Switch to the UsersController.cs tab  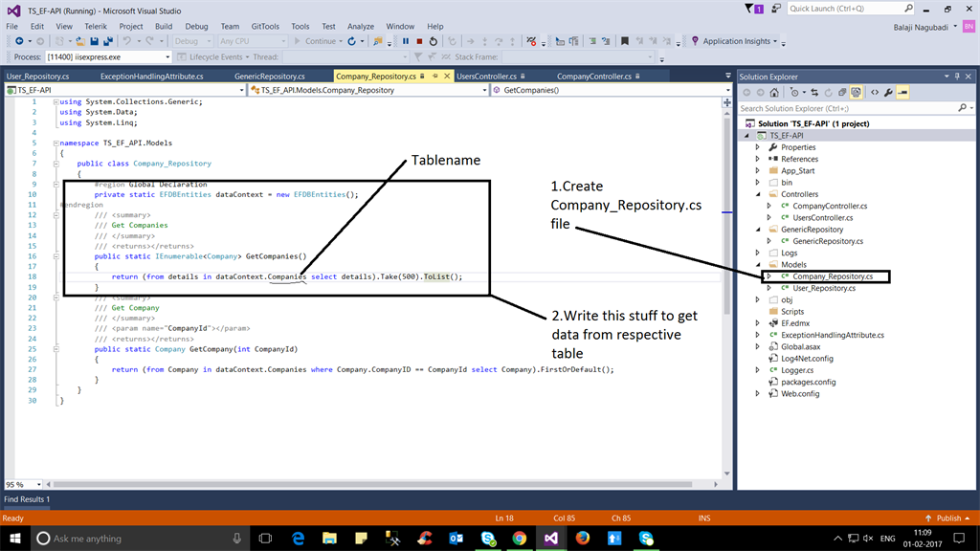pyautogui.click(x=486, y=76)
